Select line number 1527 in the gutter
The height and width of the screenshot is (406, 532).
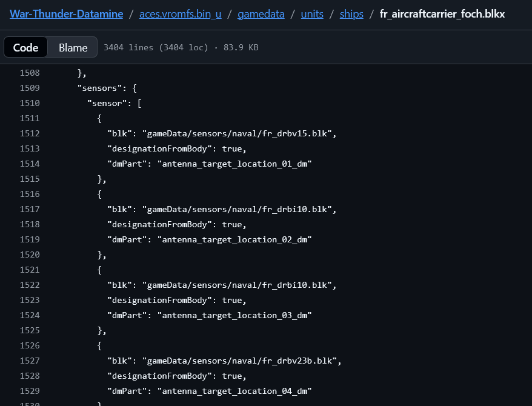click(30, 361)
